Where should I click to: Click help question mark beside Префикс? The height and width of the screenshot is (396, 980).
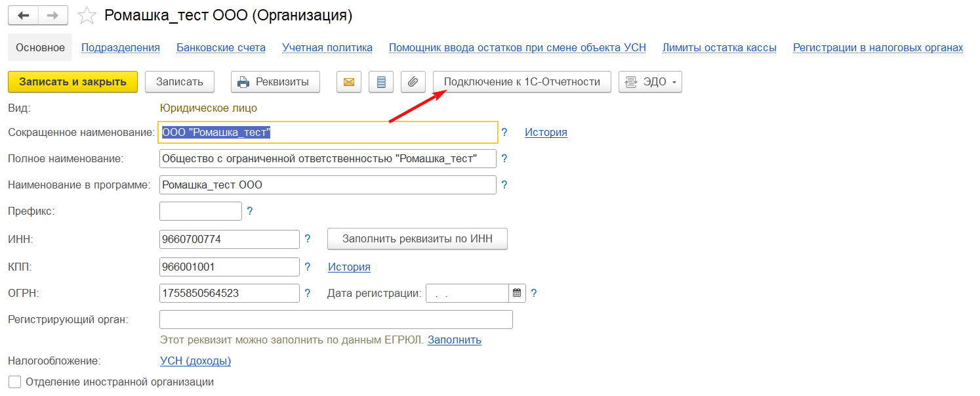tap(249, 211)
